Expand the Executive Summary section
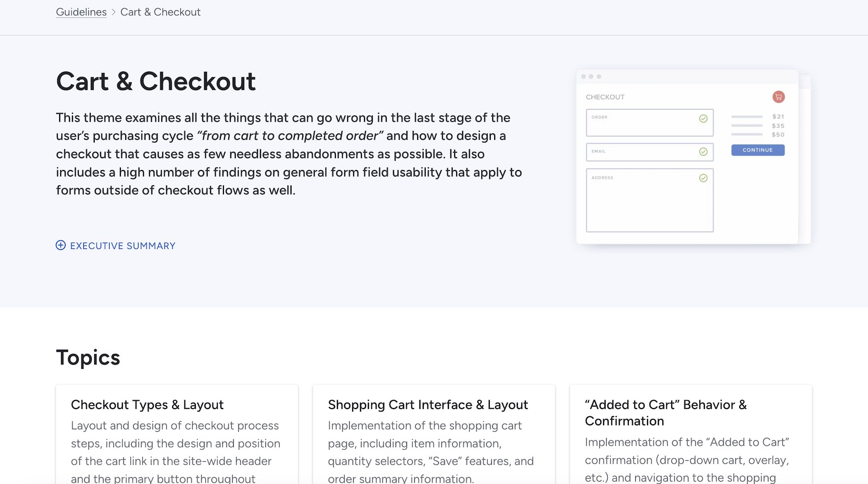This screenshot has height=484, width=868. pyautogui.click(x=122, y=246)
